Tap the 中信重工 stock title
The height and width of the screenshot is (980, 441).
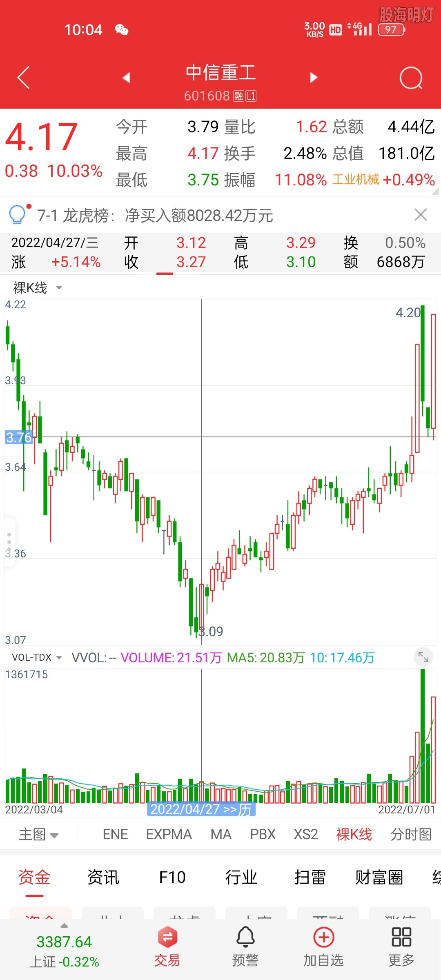point(220,73)
